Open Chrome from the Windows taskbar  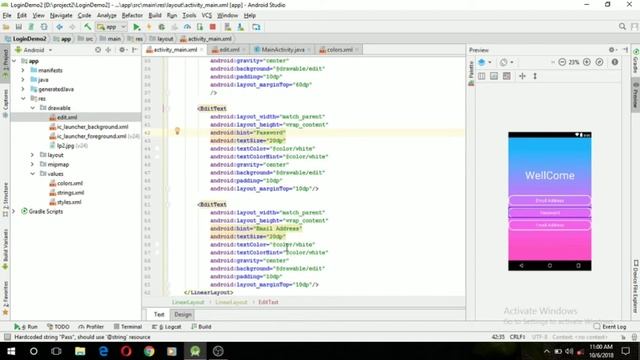(149, 351)
